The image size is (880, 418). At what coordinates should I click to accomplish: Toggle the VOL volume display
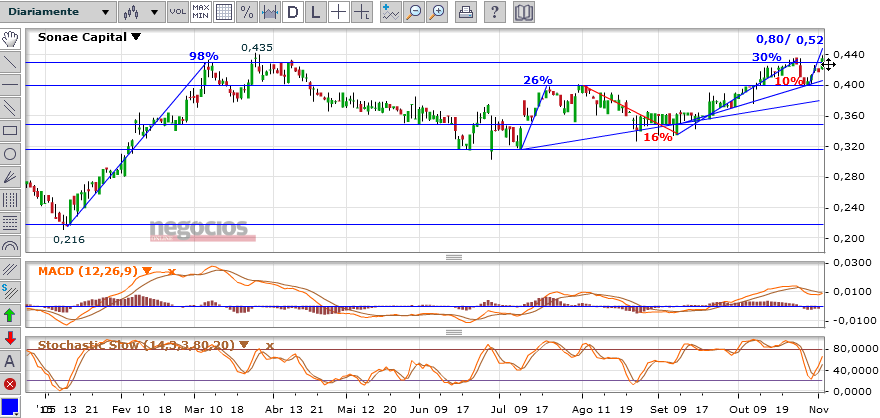coord(178,12)
